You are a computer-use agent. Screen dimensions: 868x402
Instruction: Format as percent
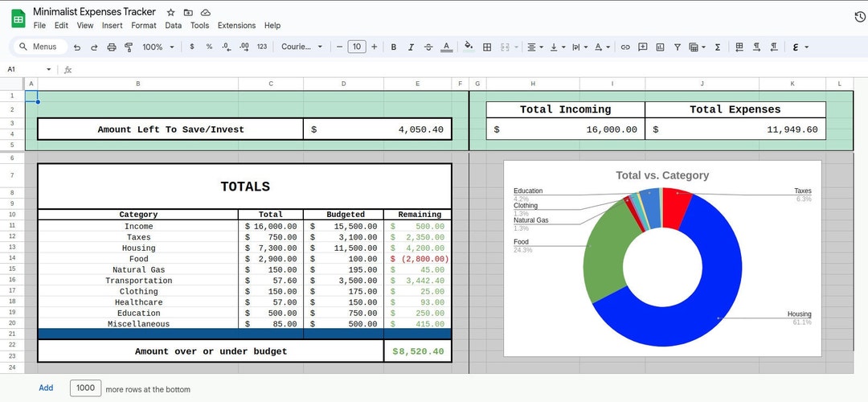pos(209,47)
